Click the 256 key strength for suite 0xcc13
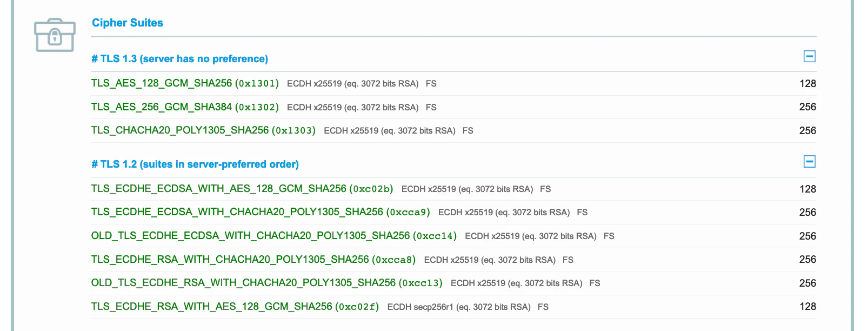 pyautogui.click(x=807, y=283)
